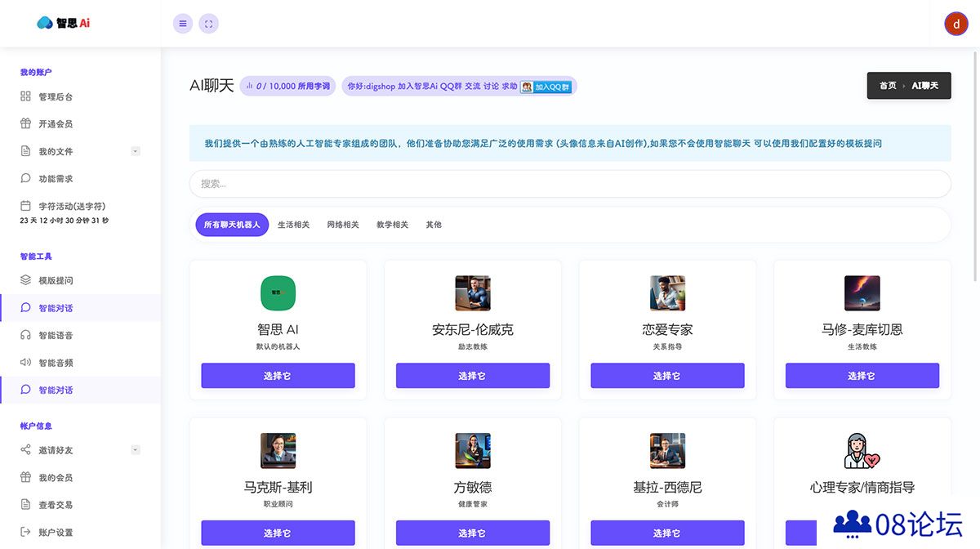
Task: Click the gift icon beside 开通会员
Action: pos(25,124)
